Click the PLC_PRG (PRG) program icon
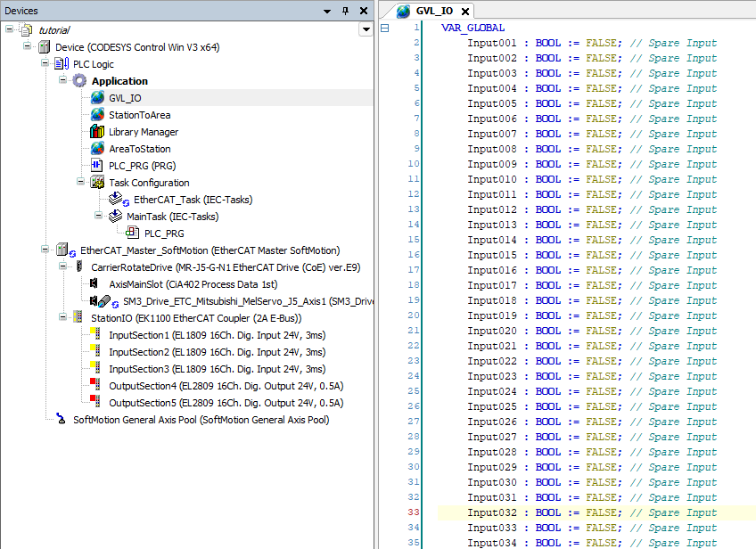Viewport: 756px width, 549px height. (97, 165)
